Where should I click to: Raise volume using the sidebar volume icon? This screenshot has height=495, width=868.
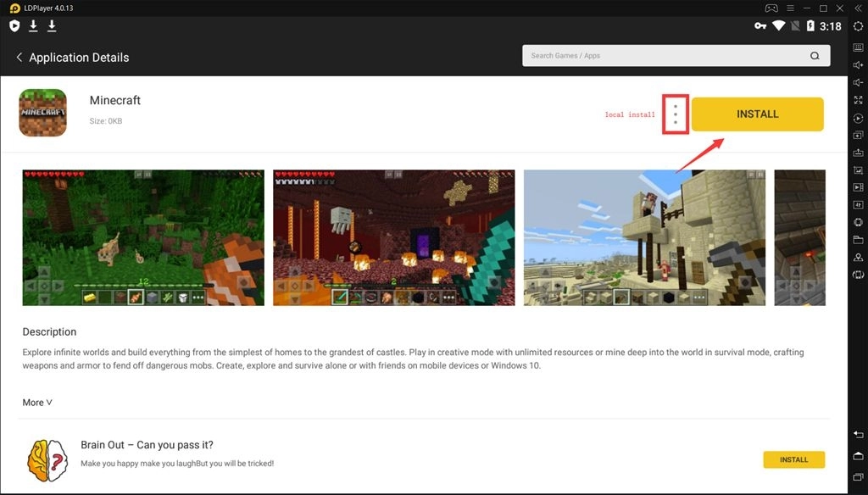coord(858,64)
